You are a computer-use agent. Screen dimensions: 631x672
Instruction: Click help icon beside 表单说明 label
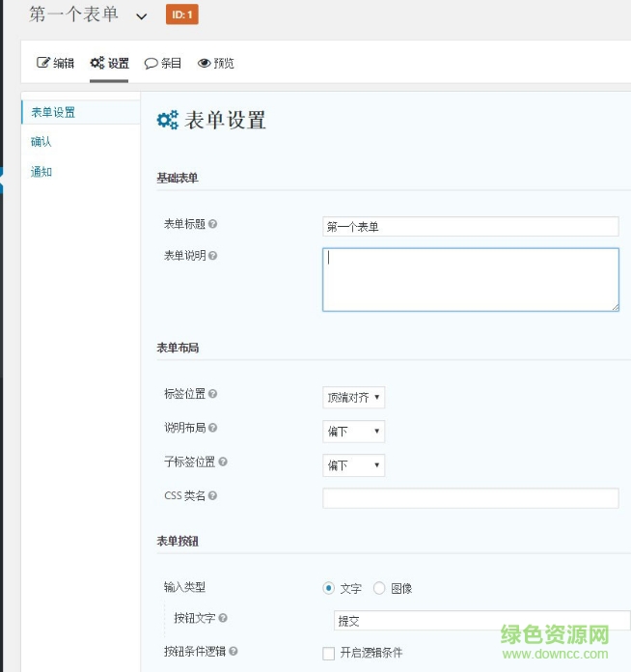(x=213, y=256)
